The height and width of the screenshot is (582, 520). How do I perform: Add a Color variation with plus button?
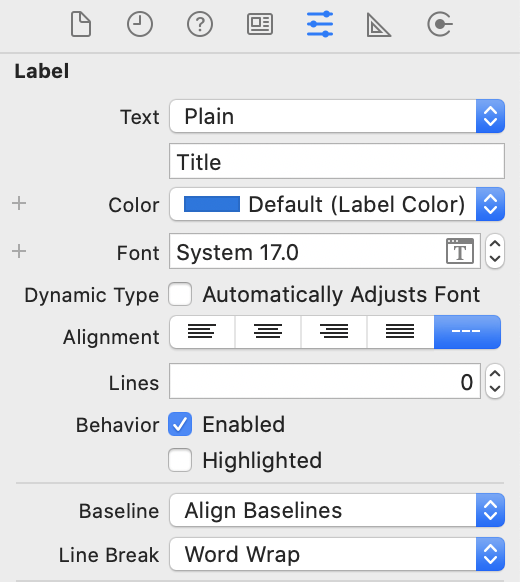tap(19, 203)
